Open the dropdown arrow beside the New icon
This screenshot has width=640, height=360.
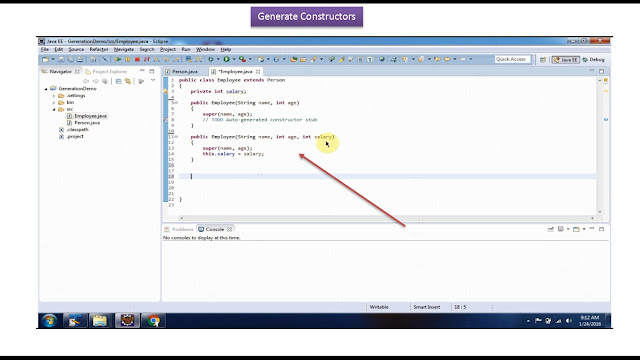click(53, 60)
